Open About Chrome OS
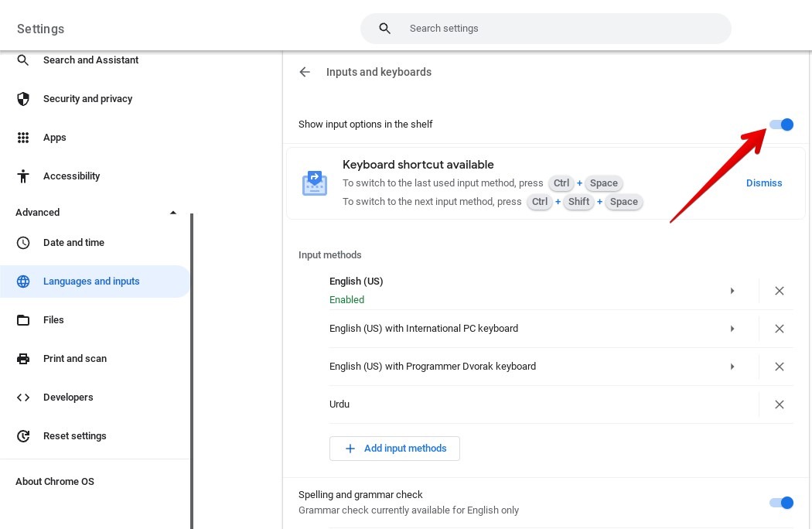Screen dimensions: 812x529 coord(54,481)
